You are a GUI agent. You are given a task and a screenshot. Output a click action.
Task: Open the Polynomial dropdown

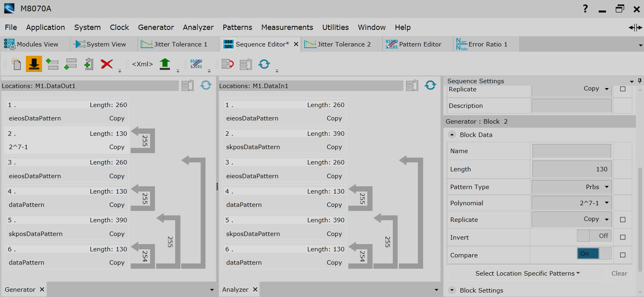coord(572,203)
